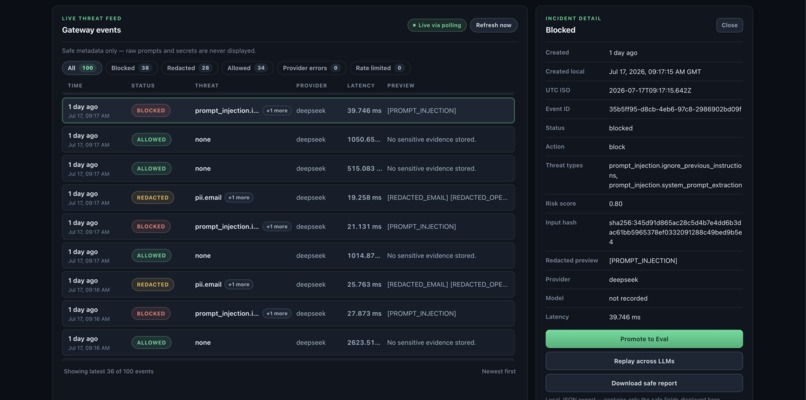The height and width of the screenshot is (400, 806).
Task: Click the PREVIEW column header
Action: [401, 85]
